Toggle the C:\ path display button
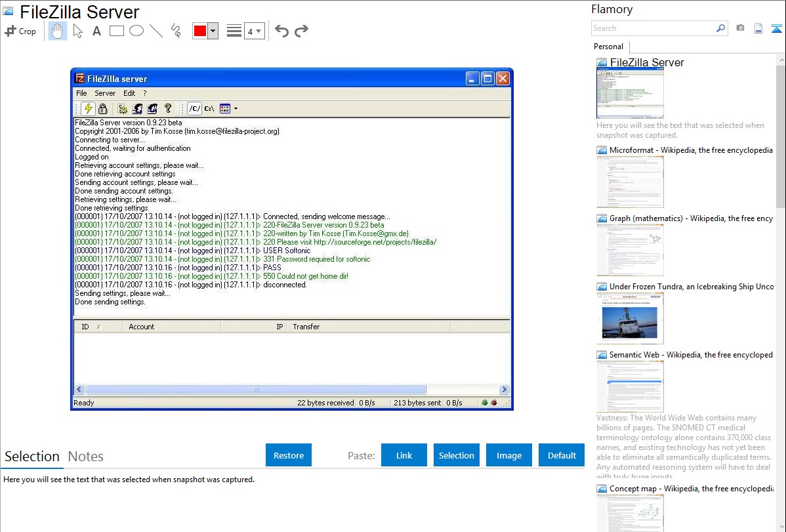This screenshot has width=786, height=532. 209,108
